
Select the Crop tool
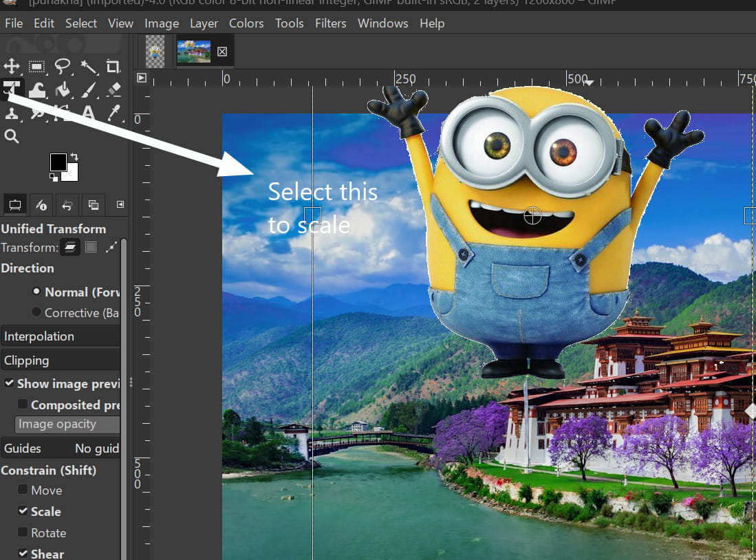(x=113, y=66)
